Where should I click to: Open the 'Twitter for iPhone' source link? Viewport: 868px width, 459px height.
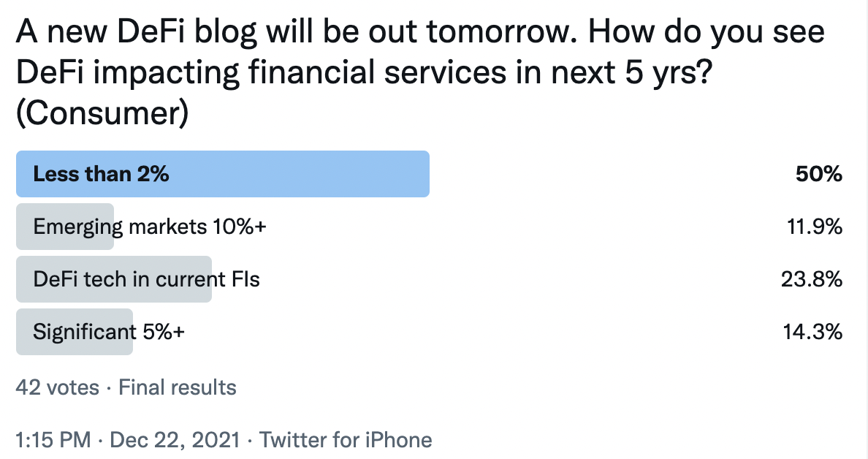[x=346, y=440]
